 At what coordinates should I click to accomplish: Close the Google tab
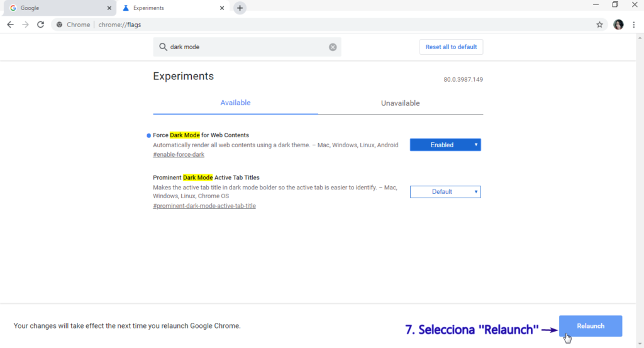[109, 8]
